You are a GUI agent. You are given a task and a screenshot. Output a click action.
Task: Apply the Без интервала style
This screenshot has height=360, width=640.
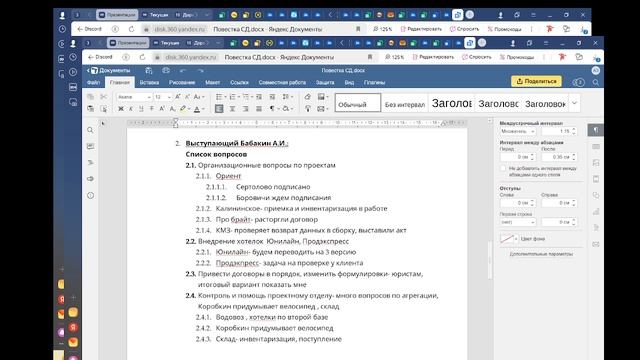click(x=404, y=104)
